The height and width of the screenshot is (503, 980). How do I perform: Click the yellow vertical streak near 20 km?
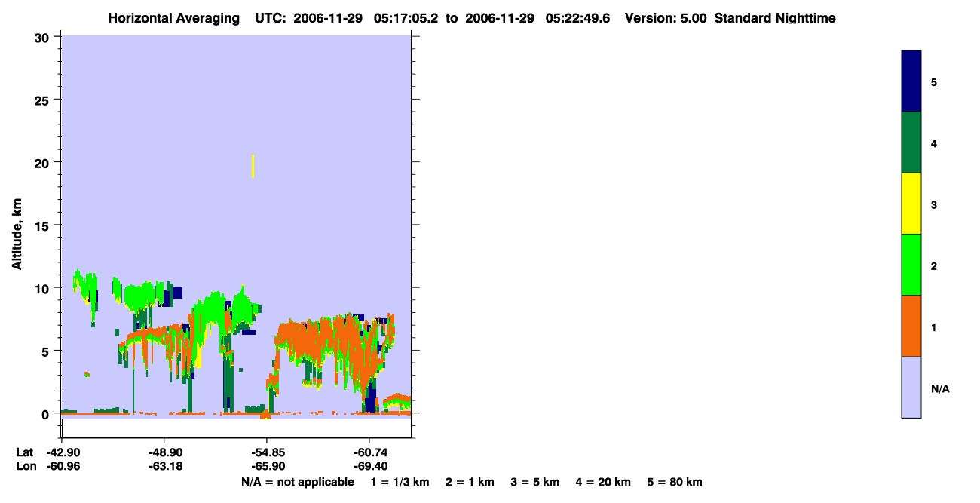coord(253,166)
